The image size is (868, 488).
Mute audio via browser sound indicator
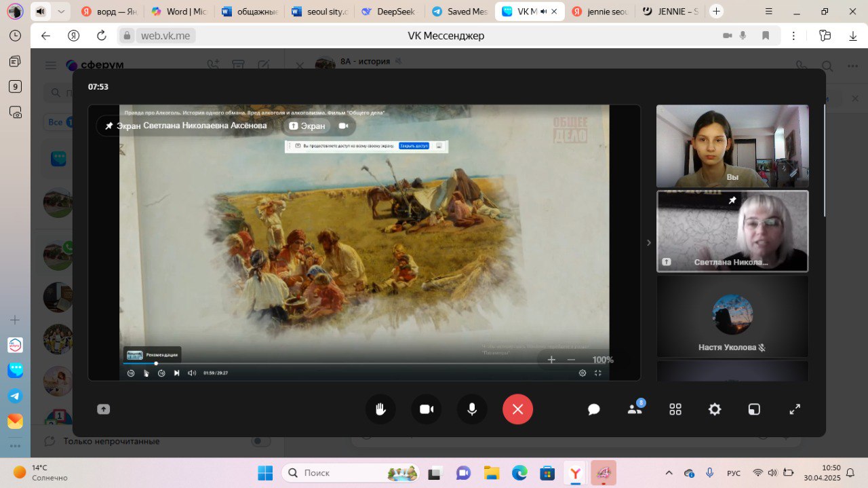tap(41, 12)
